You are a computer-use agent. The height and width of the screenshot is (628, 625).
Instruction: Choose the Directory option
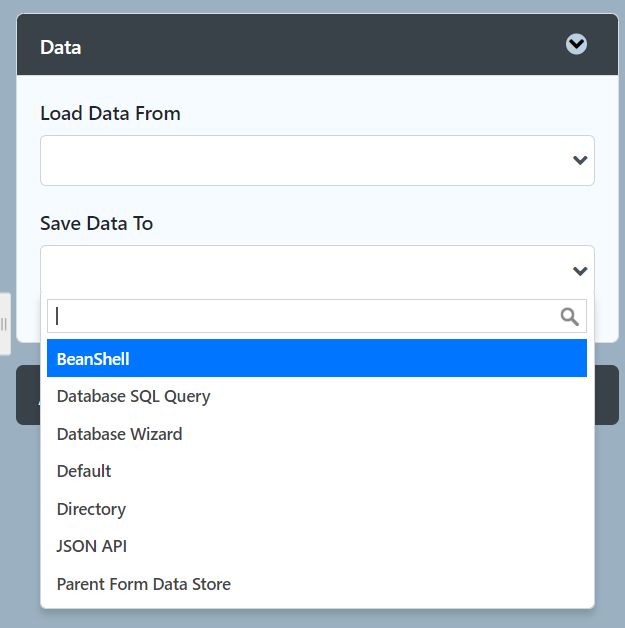(x=91, y=509)
